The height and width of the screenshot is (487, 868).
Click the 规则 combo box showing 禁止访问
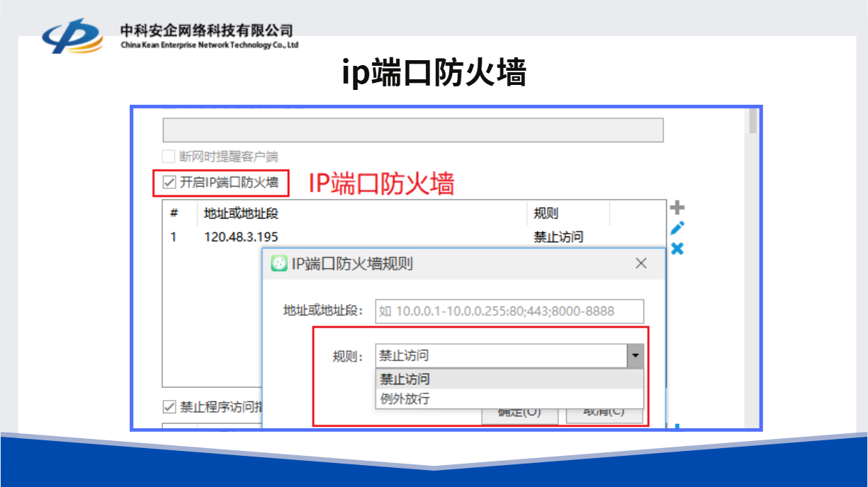(500, 355)
